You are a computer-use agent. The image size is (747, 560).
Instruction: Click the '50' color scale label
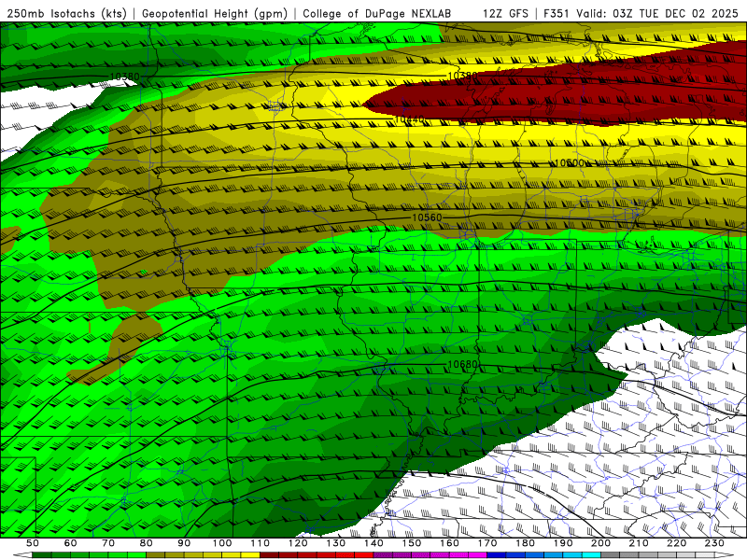(33, 543)
